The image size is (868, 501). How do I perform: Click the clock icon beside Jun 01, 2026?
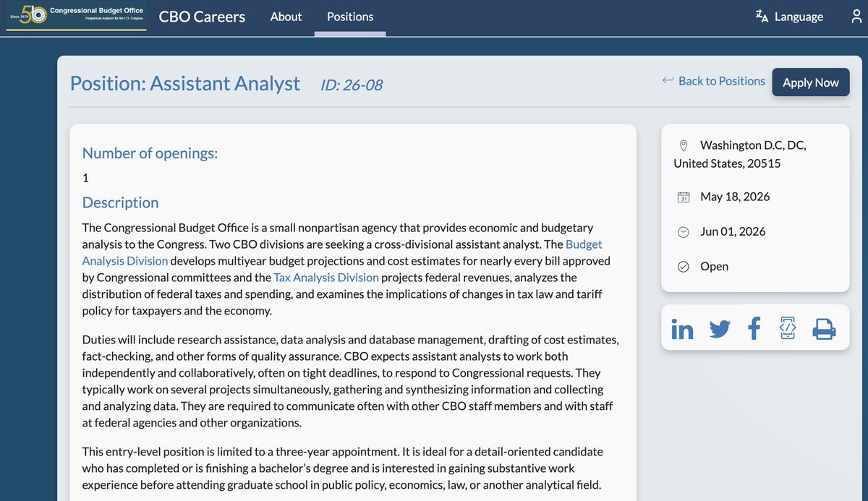click(x=684, y=232)
